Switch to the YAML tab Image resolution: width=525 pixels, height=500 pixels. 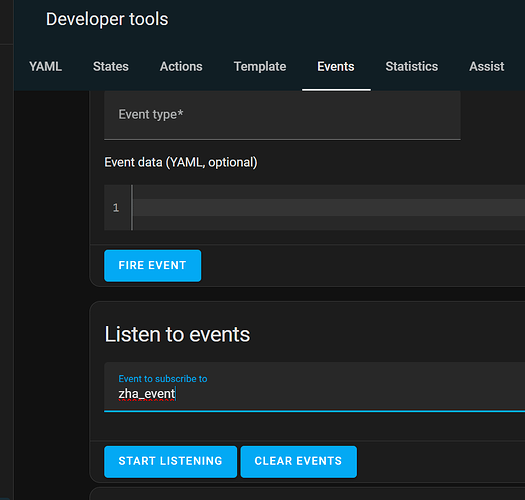46,67
